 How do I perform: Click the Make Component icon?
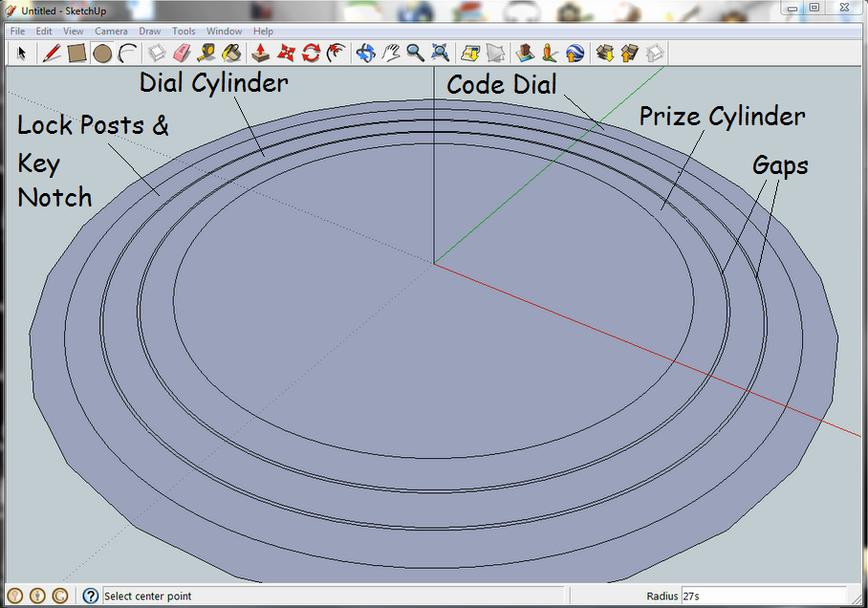[157, 54]
